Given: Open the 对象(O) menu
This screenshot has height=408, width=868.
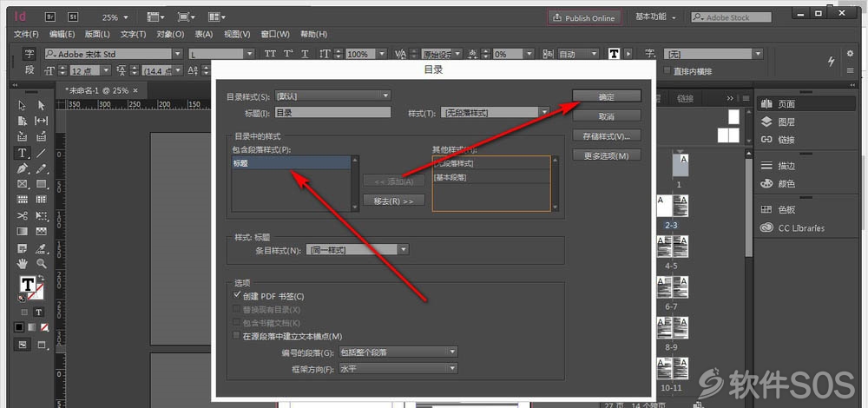Looking at the screenshot, I should (x=170, y=35).
